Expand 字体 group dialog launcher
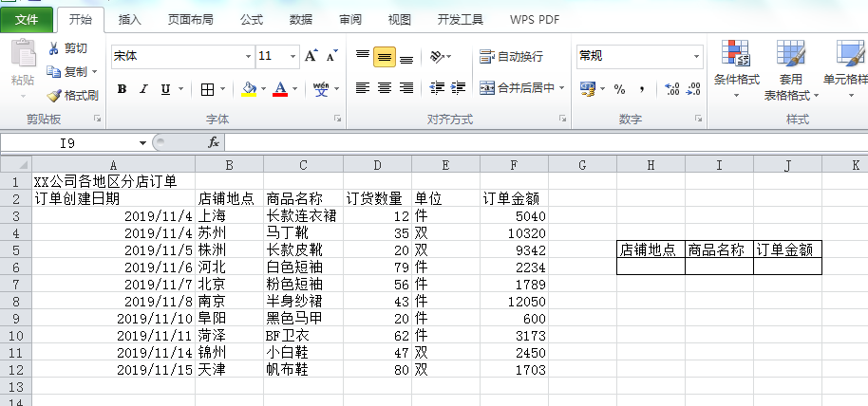868x406 pixels. (338, 119)
